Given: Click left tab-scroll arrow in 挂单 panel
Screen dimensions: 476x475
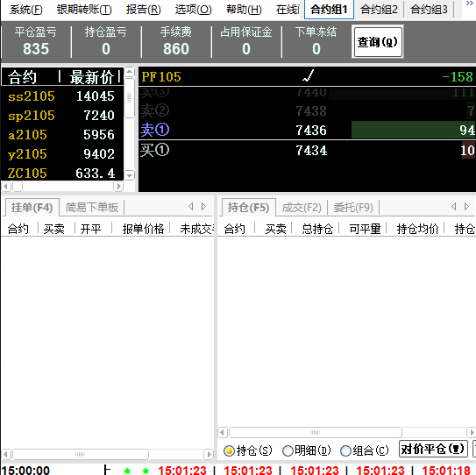Looking at the screenshot, I should pyautogui.click(x=190, y=207).
